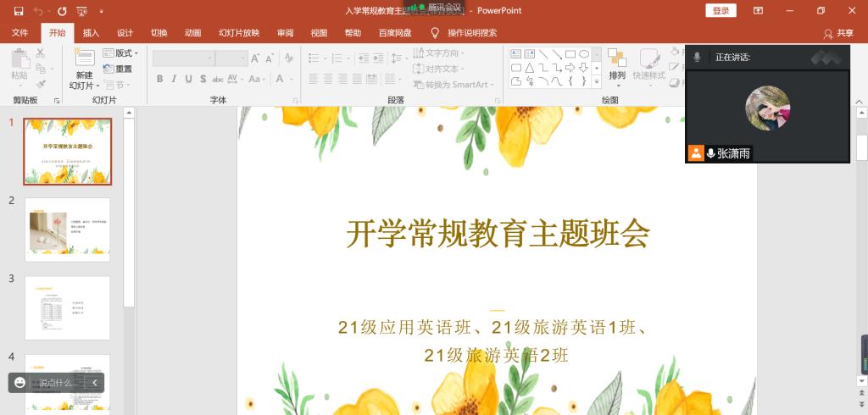Open the font name combo box
This screenshot has height=415, width=868.
click(x=184, y=58)
